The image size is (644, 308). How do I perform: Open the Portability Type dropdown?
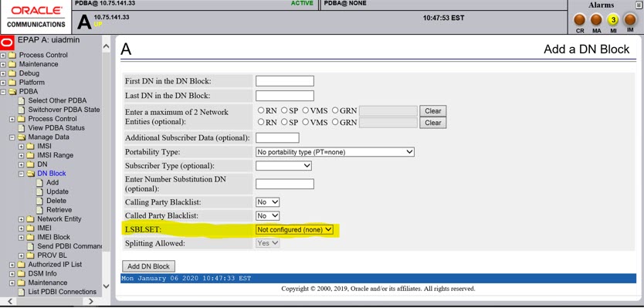tap(334, 152)
